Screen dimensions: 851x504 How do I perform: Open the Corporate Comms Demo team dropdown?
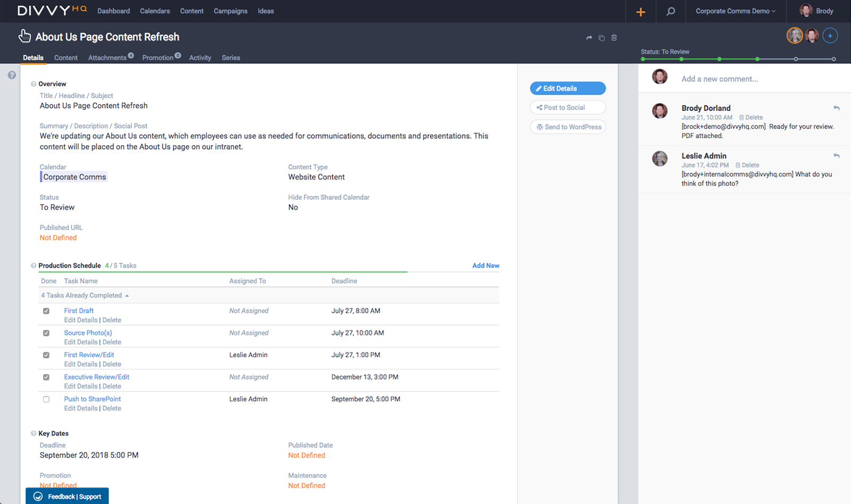click(735, 11)
